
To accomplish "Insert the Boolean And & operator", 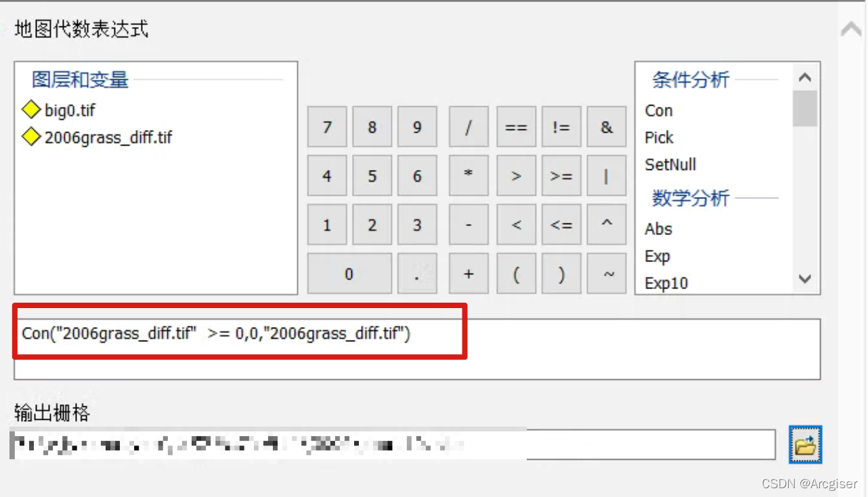I will [607, 127].
